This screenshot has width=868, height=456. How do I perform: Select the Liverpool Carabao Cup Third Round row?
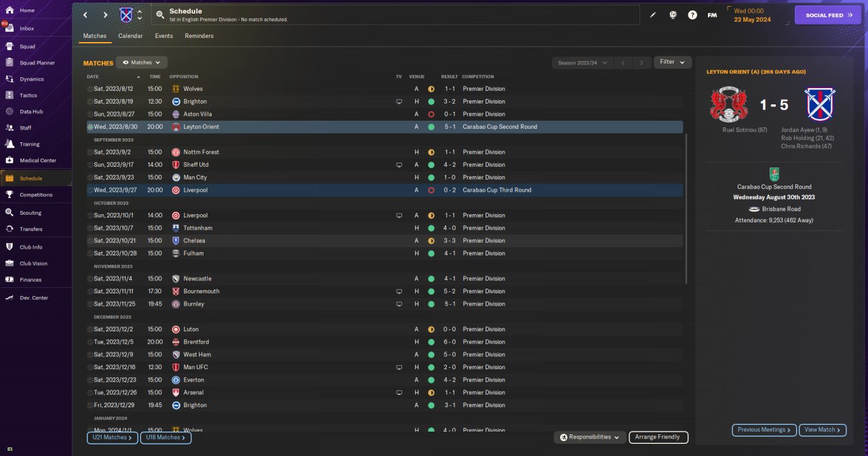click(384, 190)
